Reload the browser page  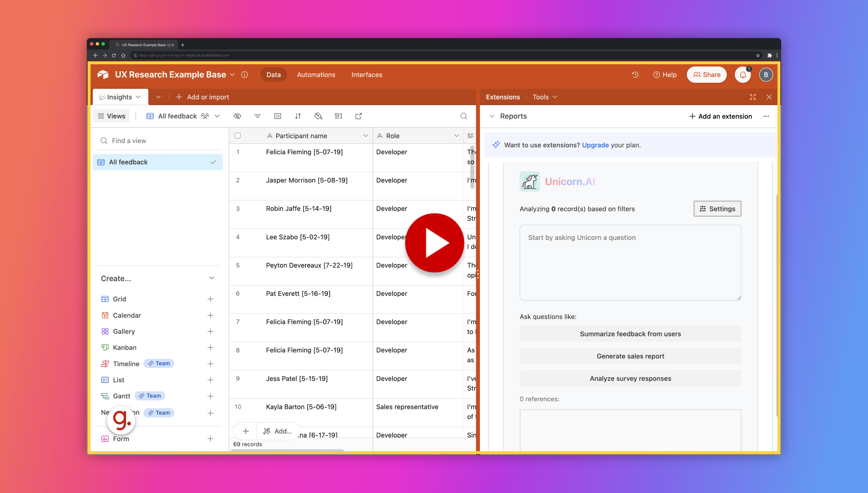[114, 55]
